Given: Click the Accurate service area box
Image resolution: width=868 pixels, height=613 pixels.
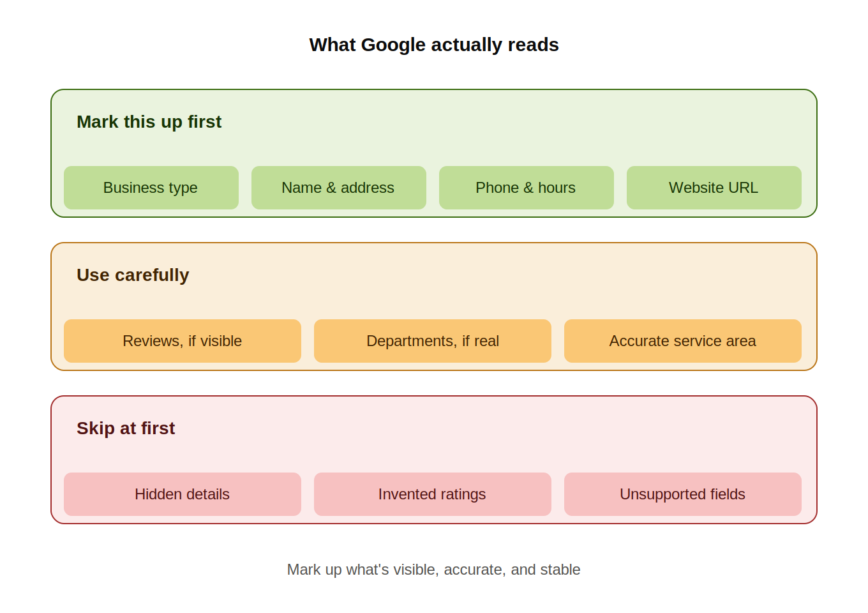Looking at the screenshot, I should pos(683,341).
